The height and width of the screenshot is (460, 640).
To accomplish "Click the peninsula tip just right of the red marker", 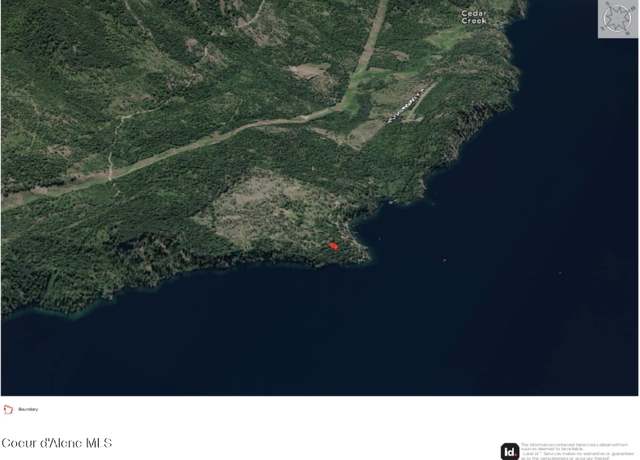I will [363, 253].
